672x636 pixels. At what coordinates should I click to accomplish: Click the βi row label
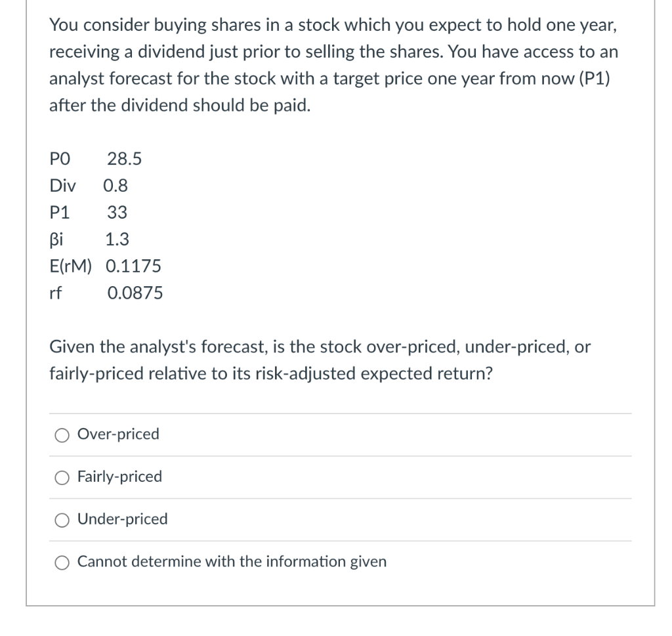[x=56, y=240]
